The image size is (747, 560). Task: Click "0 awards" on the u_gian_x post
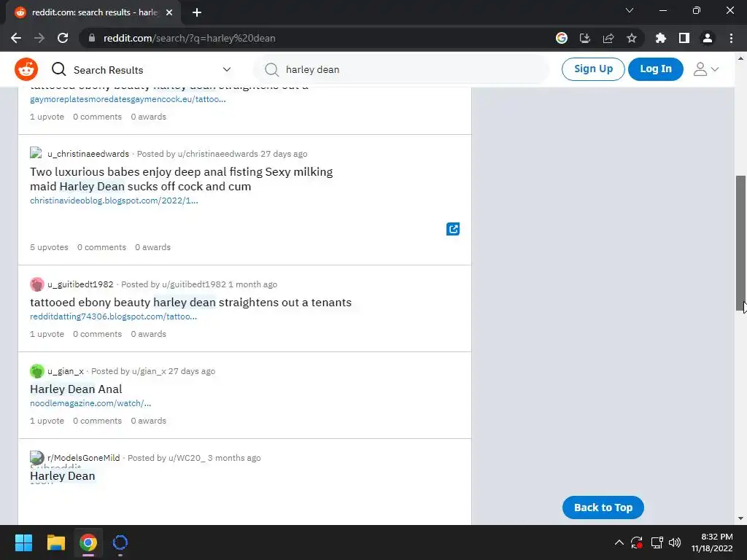click(x=149, y=421)
